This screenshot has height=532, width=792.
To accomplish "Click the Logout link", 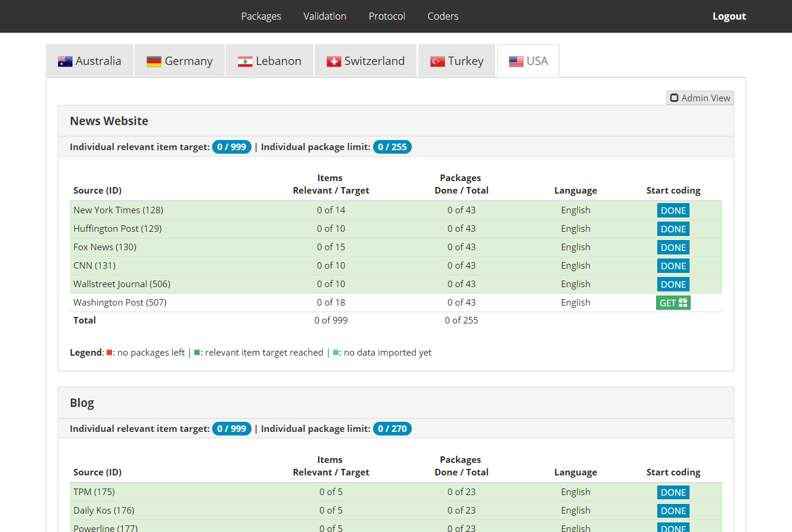I will coord(729,16).
